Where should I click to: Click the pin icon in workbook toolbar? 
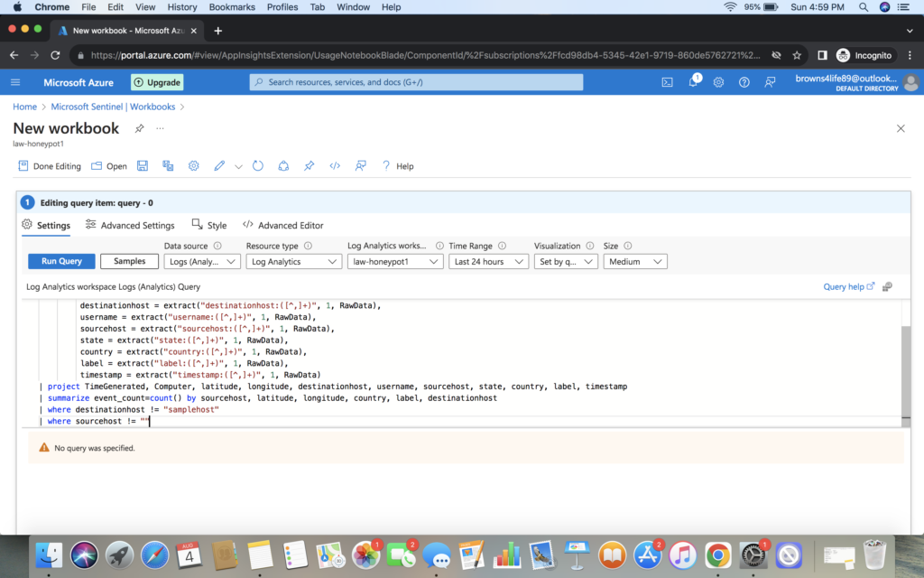coord(309,166)
